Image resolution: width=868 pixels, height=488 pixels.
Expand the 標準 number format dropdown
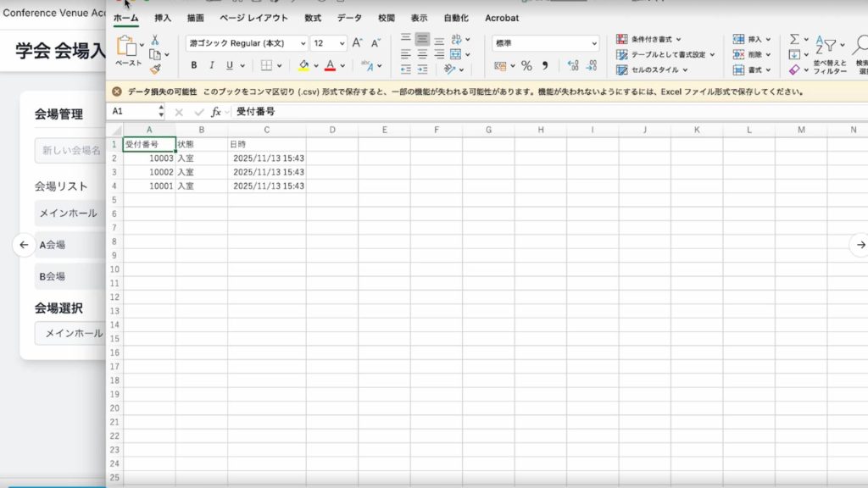click(x=545, y=43)
